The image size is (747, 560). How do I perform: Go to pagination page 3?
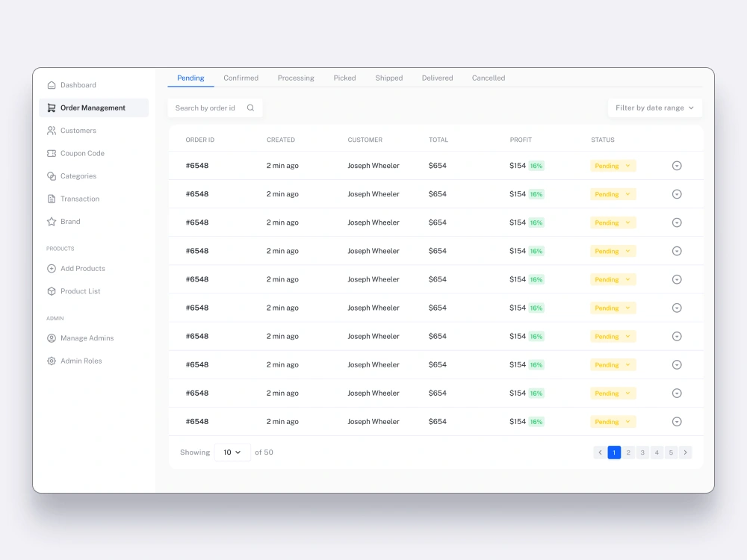pyautogui.click(x=642, y=452)
